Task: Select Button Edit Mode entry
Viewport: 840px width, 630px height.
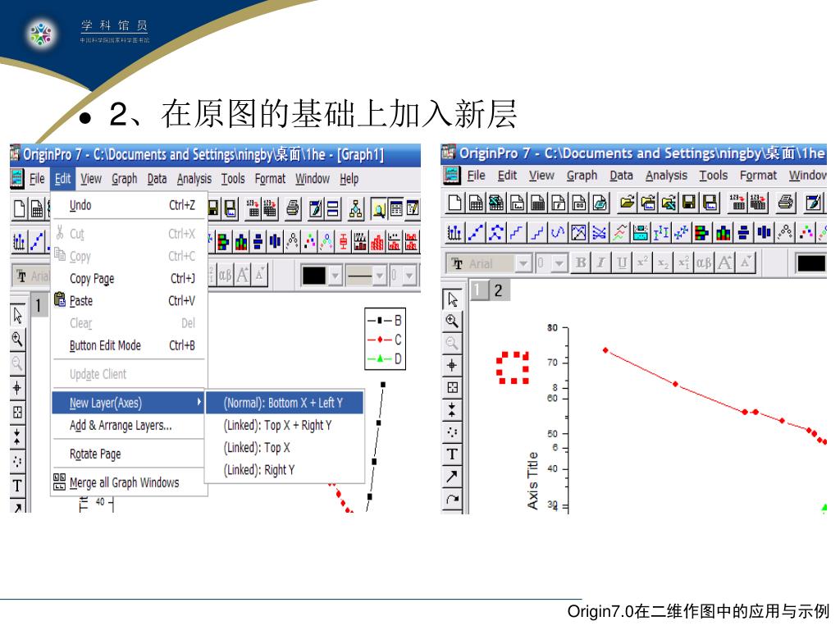Action: (x=128, y=345)
